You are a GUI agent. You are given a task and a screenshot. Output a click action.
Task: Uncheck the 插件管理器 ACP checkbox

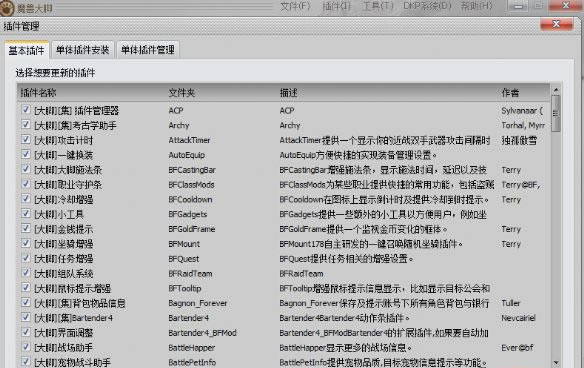[x=25, y=110]
